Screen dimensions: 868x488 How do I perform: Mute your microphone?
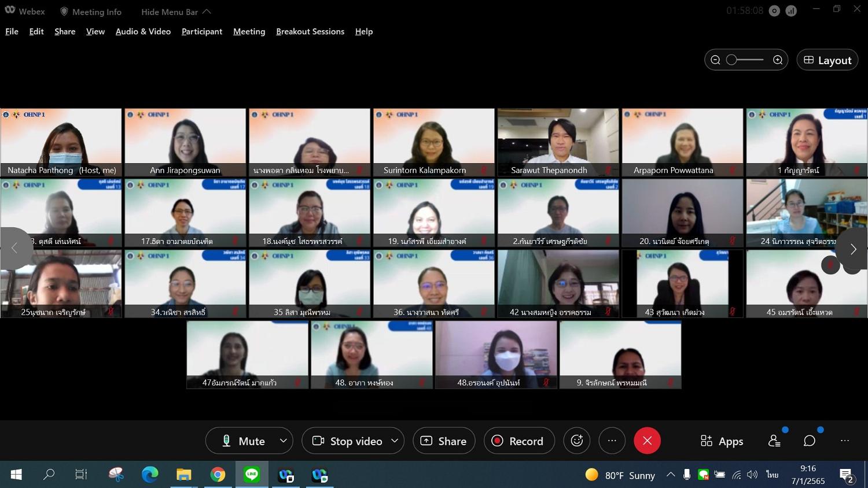(x=243, y=441)
